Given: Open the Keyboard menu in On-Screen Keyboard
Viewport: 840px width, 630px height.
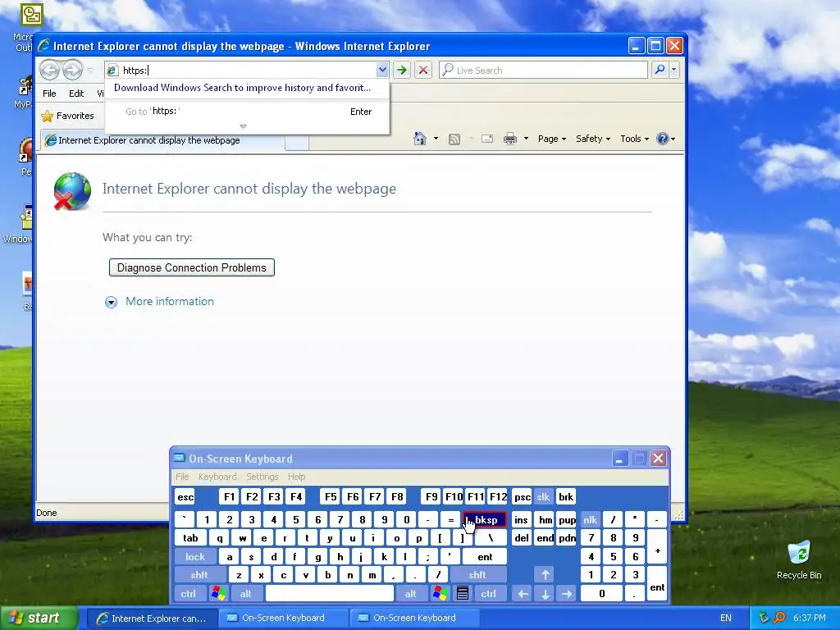Looking at the screenshot, I should [217, 477].
